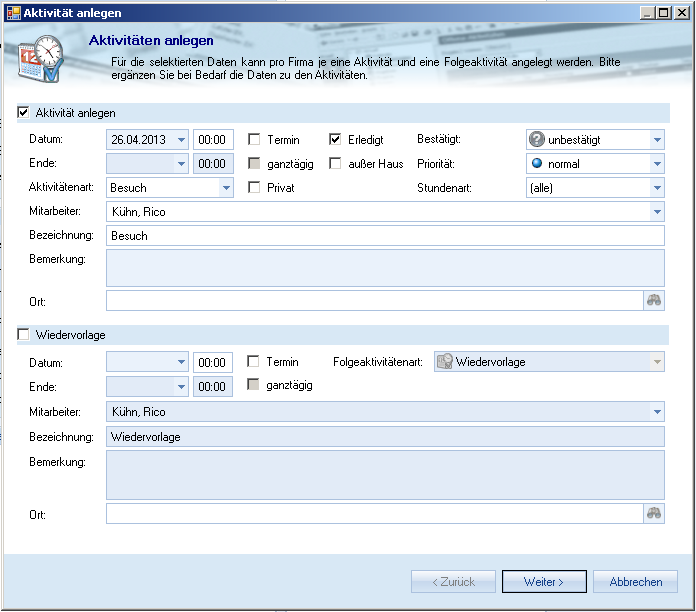Uncheck the Erledigt checkbox

pyautogui.click(x=336, y=140)
